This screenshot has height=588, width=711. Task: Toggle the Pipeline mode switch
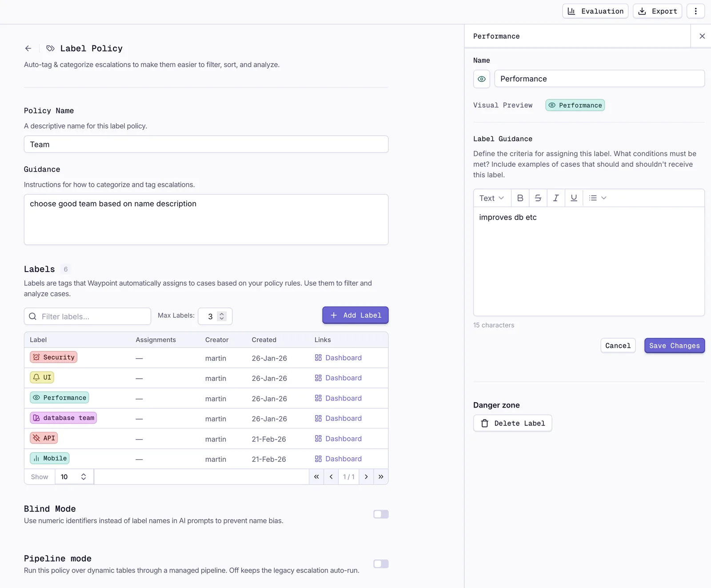(381, 564)
